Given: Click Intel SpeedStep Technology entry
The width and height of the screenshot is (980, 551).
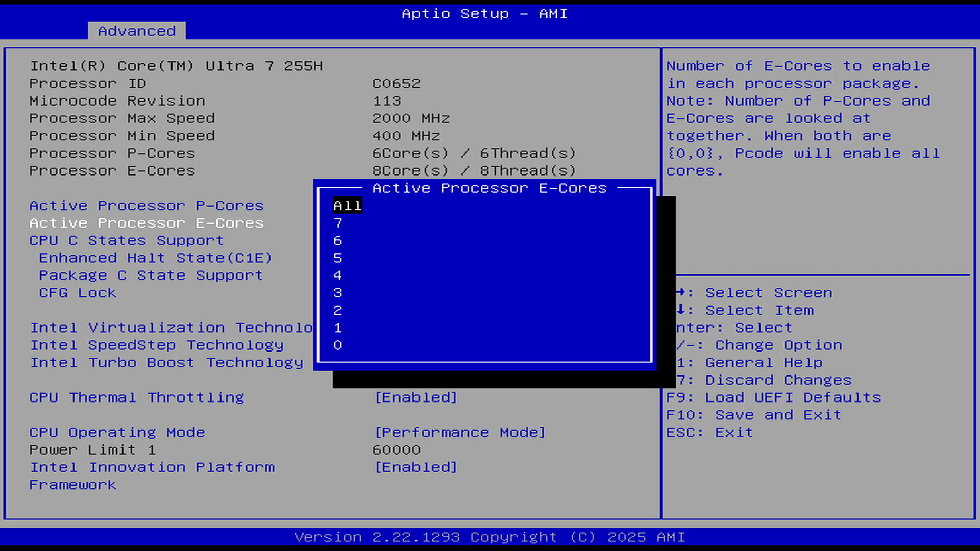Looking at the screenshot, I should pos(157,345).
